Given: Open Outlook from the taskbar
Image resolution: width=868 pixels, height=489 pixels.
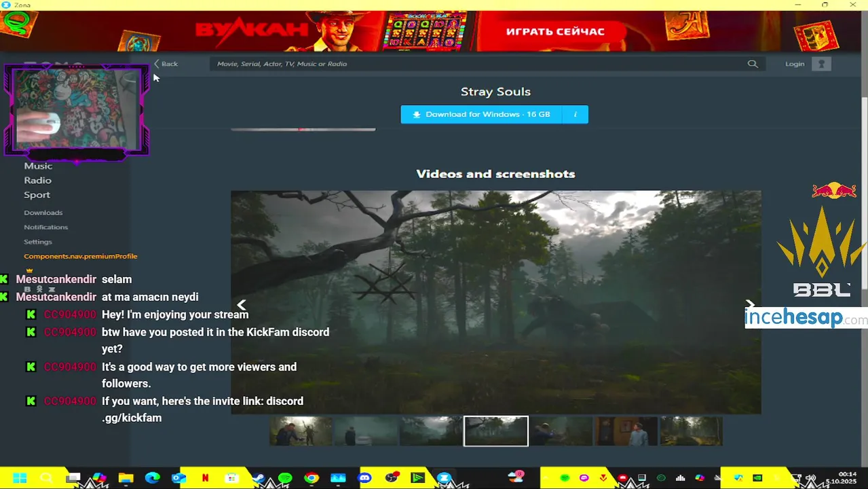Looking at the screenshot, I should pyautogui.click(x=178, y=477).
